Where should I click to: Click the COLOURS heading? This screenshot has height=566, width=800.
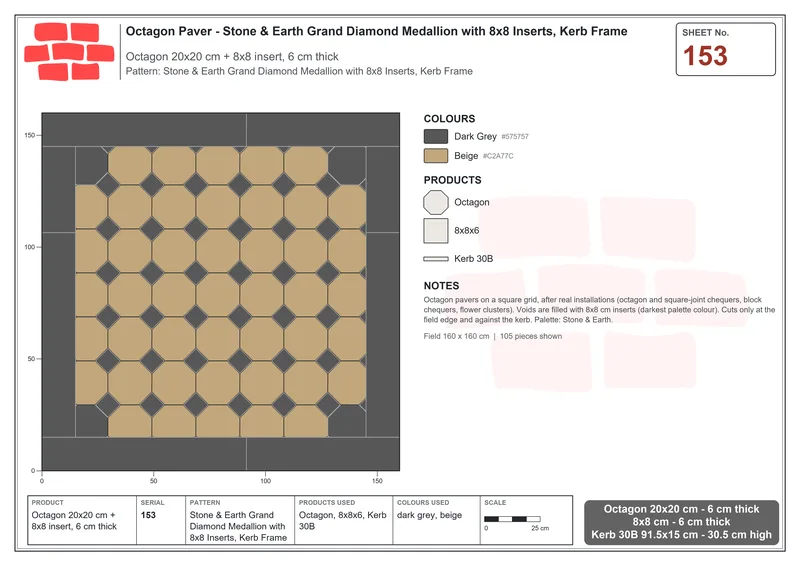tap(449, 118)
